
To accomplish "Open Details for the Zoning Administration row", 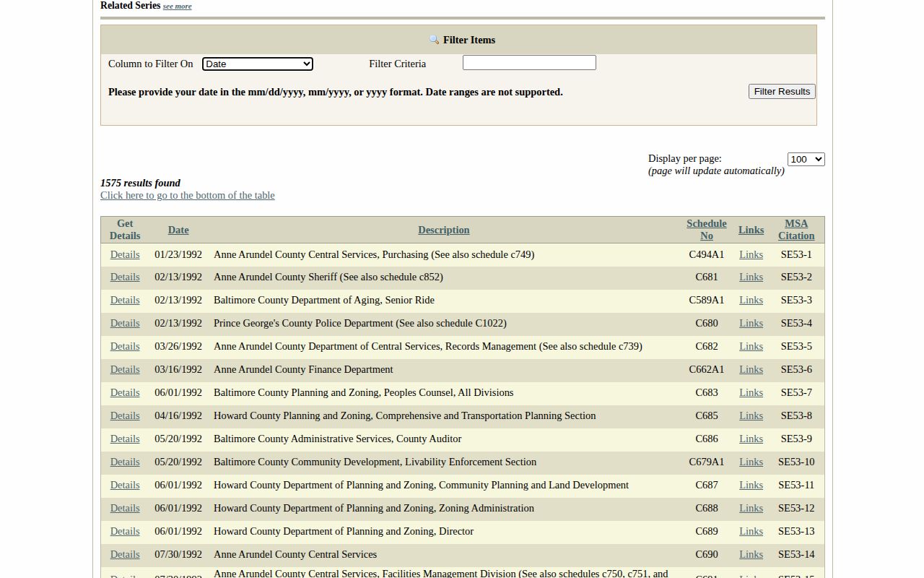I will pyautogui.click(x=125, y=508).
